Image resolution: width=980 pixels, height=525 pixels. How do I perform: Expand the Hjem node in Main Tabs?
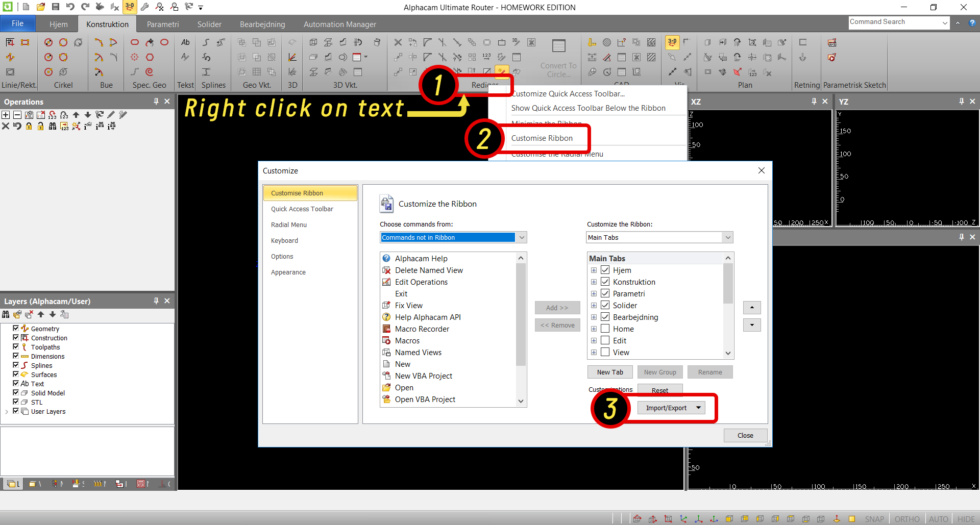(594, 270)
